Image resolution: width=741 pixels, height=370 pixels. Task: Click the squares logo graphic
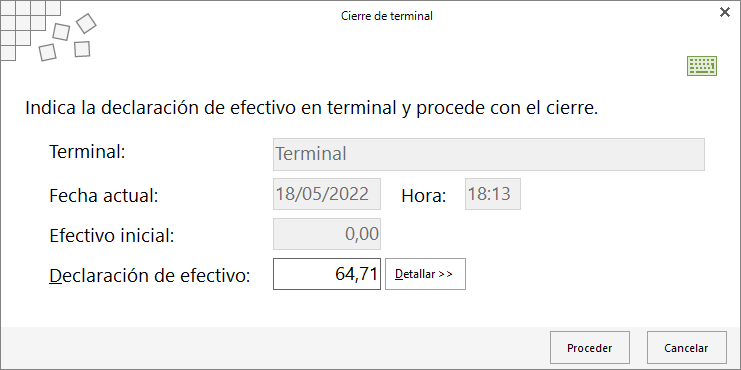tap(48, 31)
